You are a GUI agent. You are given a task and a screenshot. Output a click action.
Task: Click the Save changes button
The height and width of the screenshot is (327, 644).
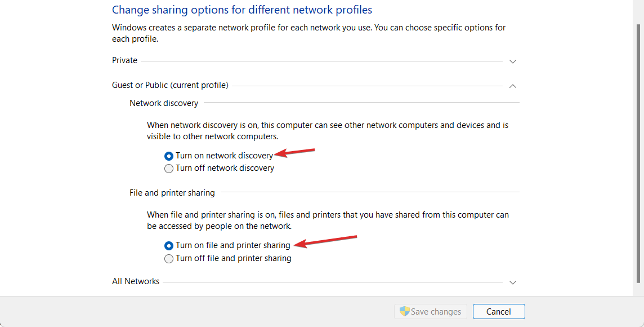pyautogui.click(x=430, y=311)
